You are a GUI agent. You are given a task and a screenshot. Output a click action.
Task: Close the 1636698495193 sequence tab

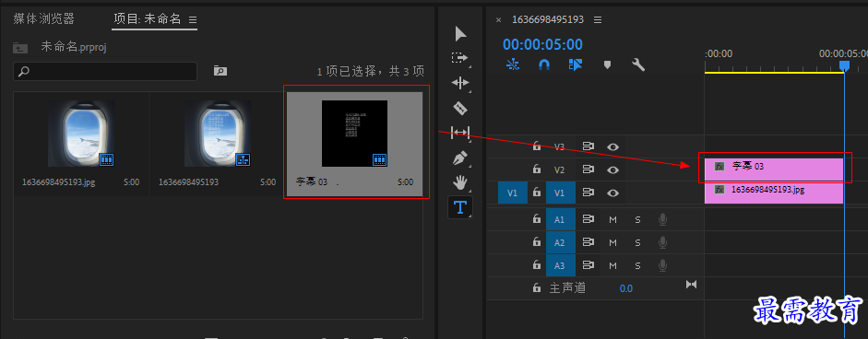498,19
